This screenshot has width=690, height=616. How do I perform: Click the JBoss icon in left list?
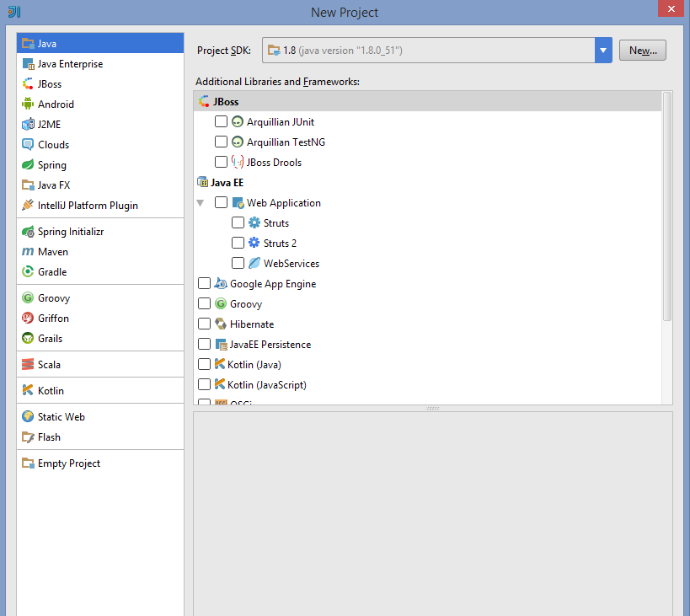tap(28, 84)
